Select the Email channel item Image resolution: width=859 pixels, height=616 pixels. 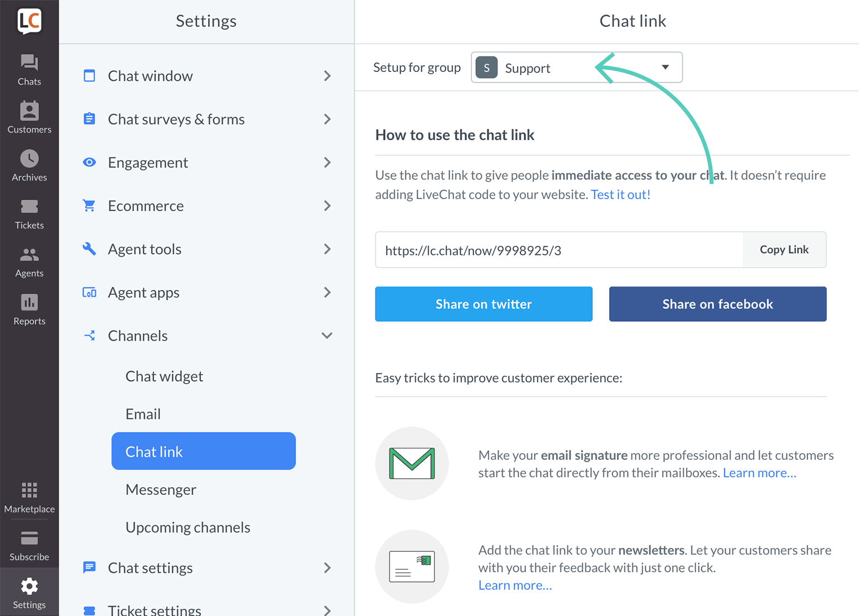click(x=143, y=414)
